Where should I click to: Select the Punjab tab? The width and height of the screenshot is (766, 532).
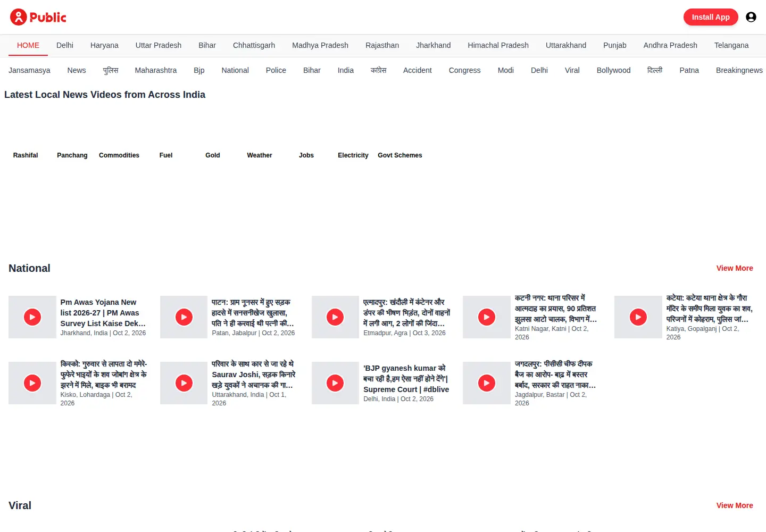tap(614, 45)
